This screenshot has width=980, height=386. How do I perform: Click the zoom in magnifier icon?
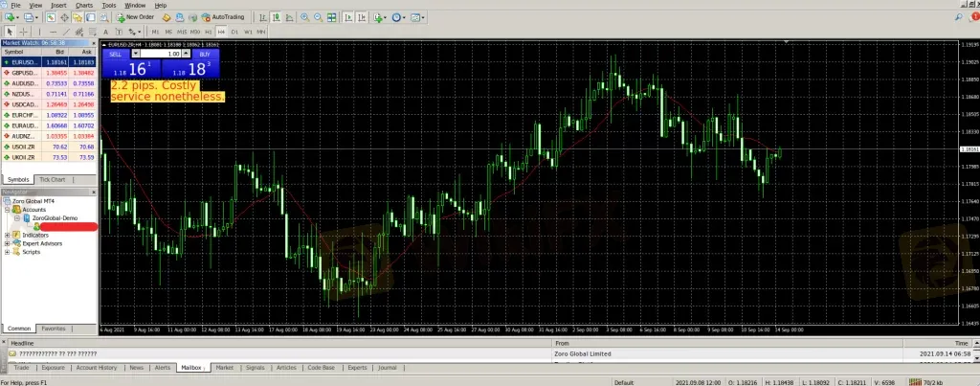coord(305,17)
